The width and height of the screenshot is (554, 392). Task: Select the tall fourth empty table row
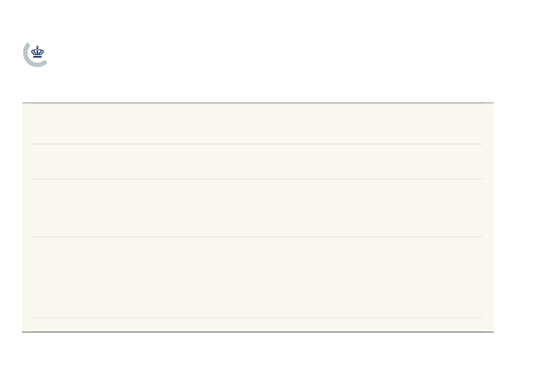click(258, 277)
